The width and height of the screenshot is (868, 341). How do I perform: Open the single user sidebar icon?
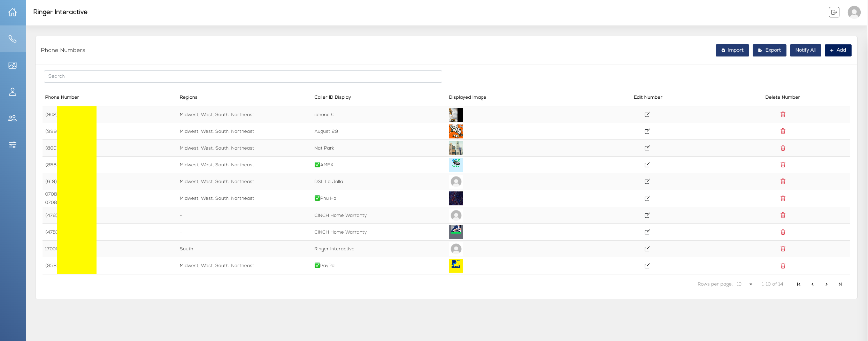point(13,92)
